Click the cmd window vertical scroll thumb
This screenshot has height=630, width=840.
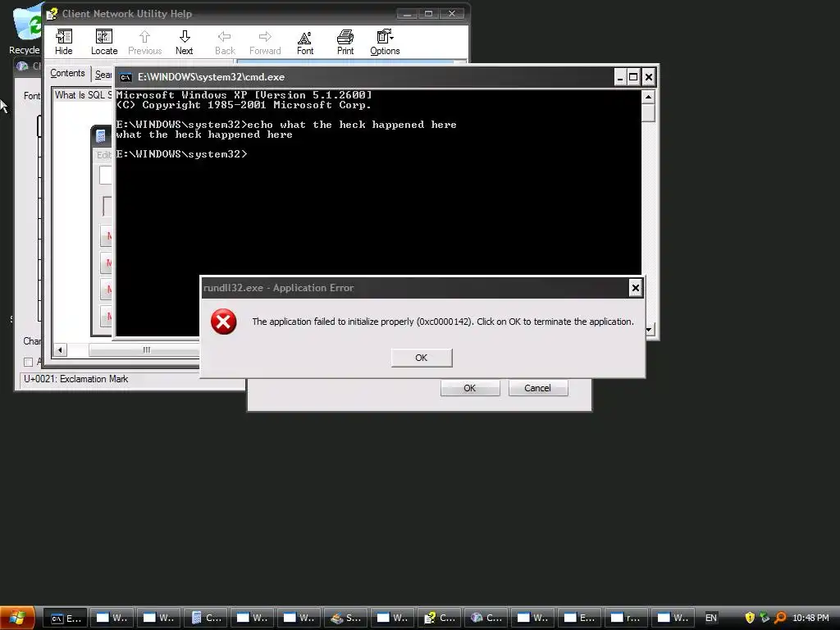[x=648, y=113]
